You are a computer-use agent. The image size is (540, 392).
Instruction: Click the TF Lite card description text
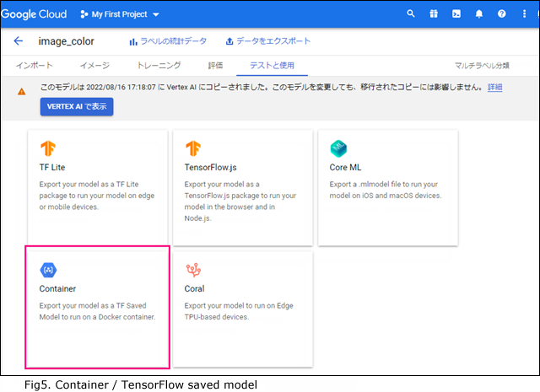point(97,196)
